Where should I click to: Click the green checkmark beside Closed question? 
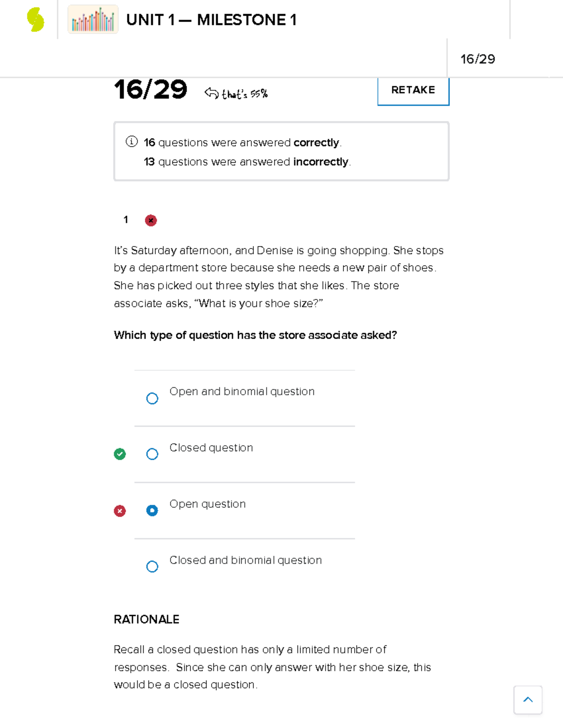[x=120, y=454]
